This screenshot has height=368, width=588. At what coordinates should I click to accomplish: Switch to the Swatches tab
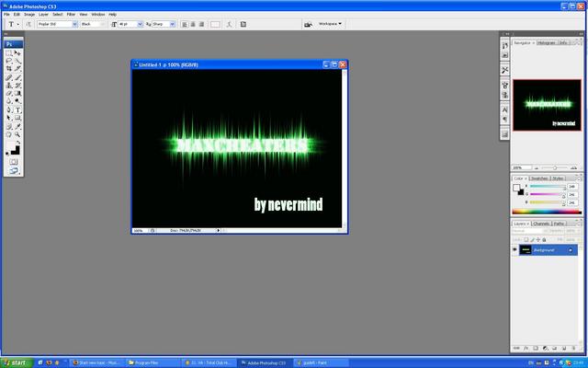coord(541,178)
